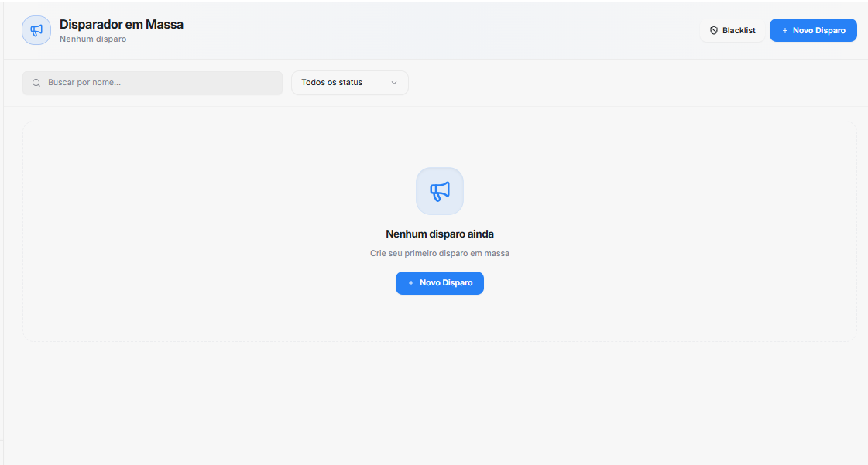This screenshot has width=868, height=465.
Task: Click the Nenhum disparo subtitle text
Action: 93,39
